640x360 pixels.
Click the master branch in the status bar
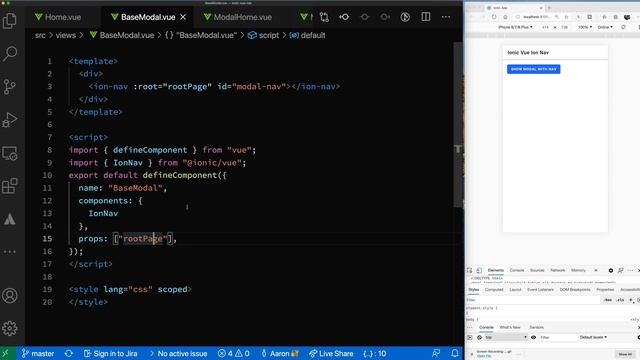tap(38, 353)
